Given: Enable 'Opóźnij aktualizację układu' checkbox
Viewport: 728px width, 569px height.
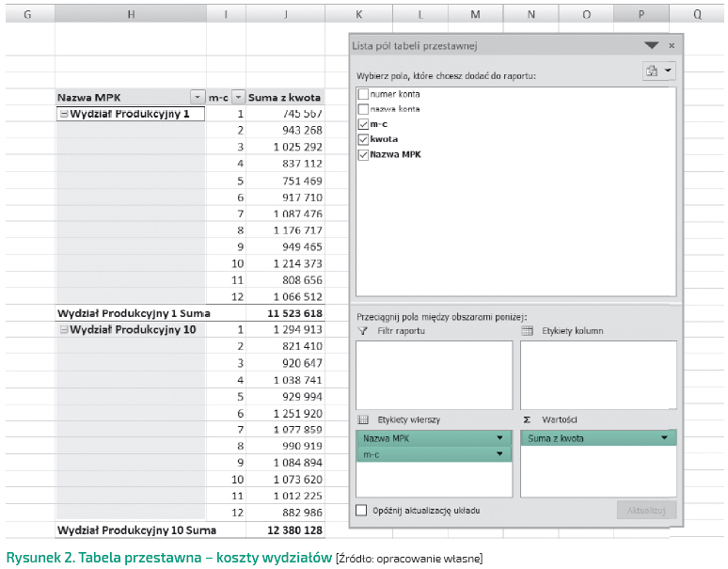Looking at the screenshot, I should point(361,511).
